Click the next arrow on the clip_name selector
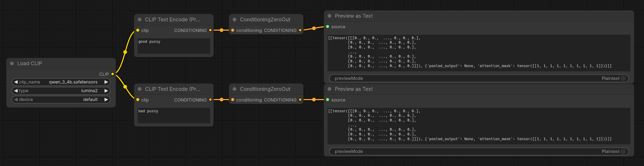 [106, 82]
